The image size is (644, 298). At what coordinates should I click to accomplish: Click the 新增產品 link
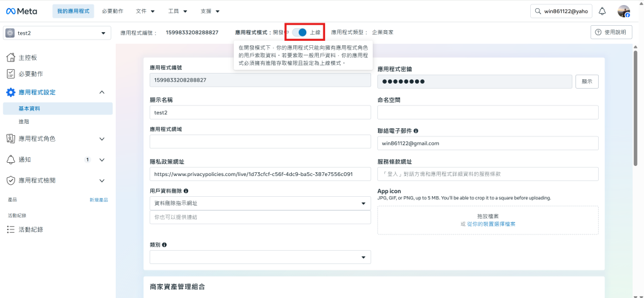[99, 200]
